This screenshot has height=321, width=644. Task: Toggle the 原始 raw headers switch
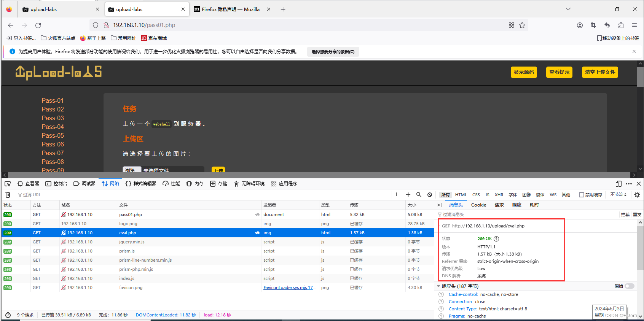click(x=630, y=286)
